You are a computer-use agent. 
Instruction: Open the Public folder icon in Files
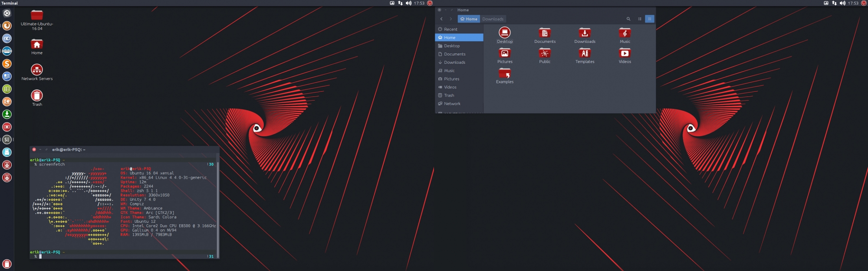pyautogui.click(x=545, y=56)
